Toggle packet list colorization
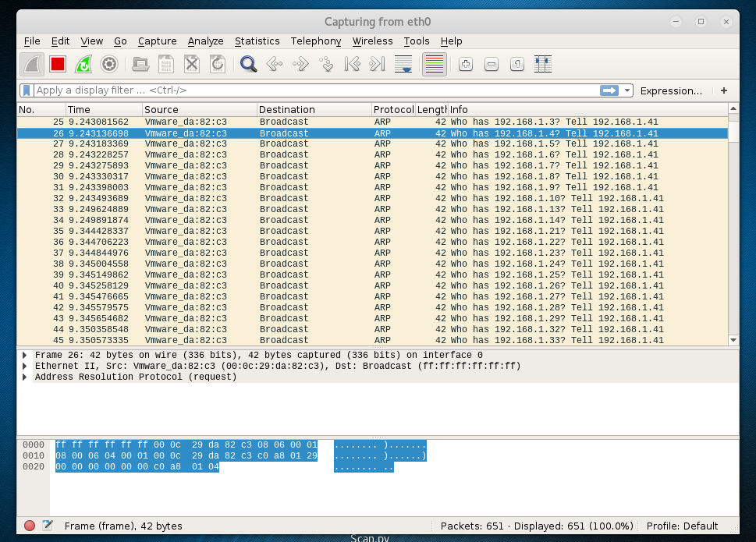756x542 pixels. pos(434,64)
